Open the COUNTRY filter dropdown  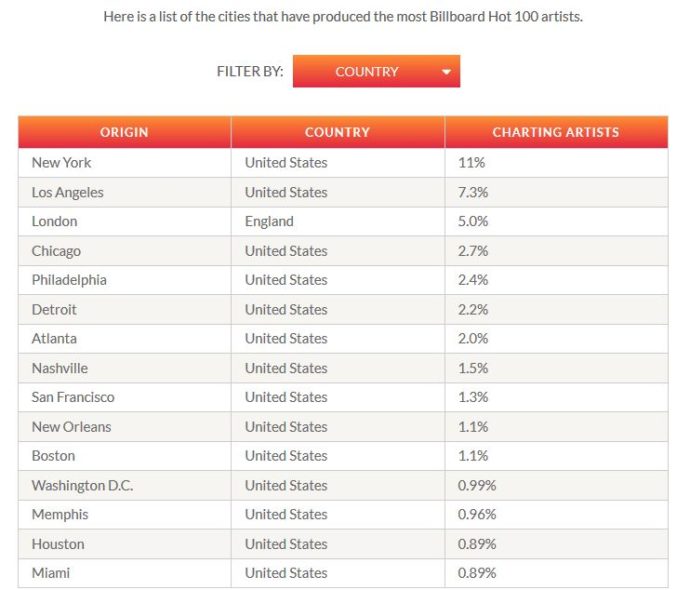click(x=376, y=72)
